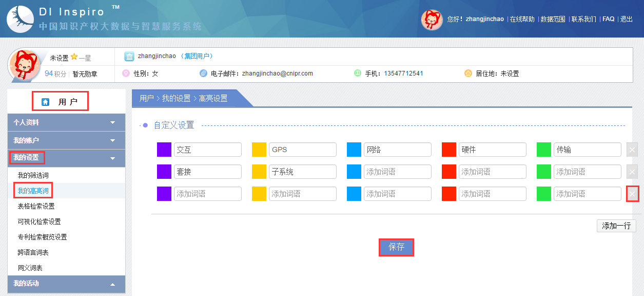Image resolution: width=644 pixels, height=296 pixels.
Task: Toggle the 我的活动 section arrow
Action: [112, 284]
